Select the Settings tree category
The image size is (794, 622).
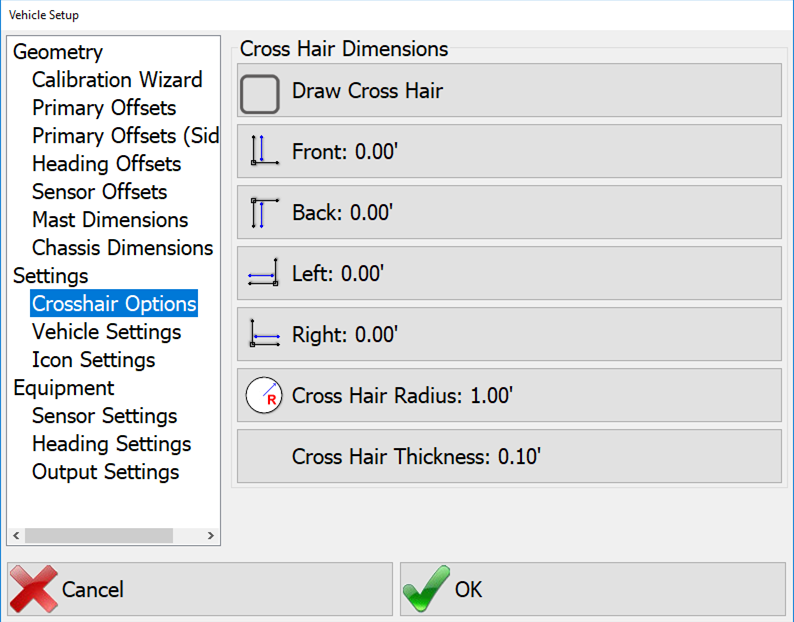[51, 276]
